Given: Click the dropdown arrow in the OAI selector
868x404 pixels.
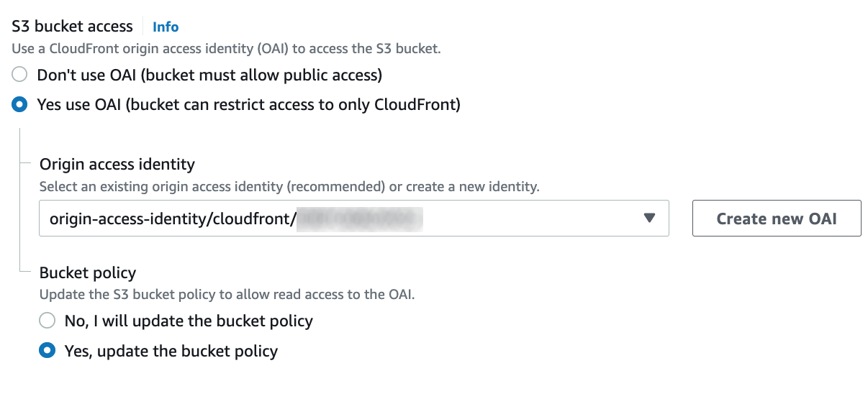Looking at the screenshot, I should coord(649,219).
